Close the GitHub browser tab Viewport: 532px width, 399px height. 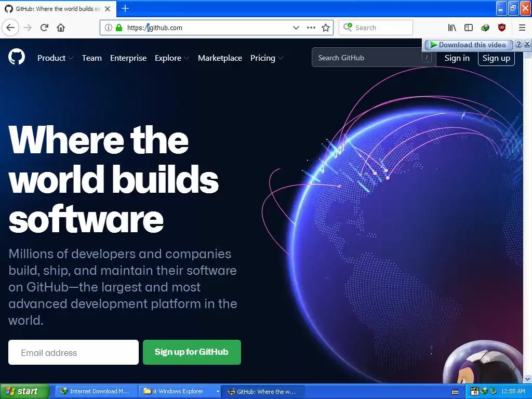coord(108,9)
